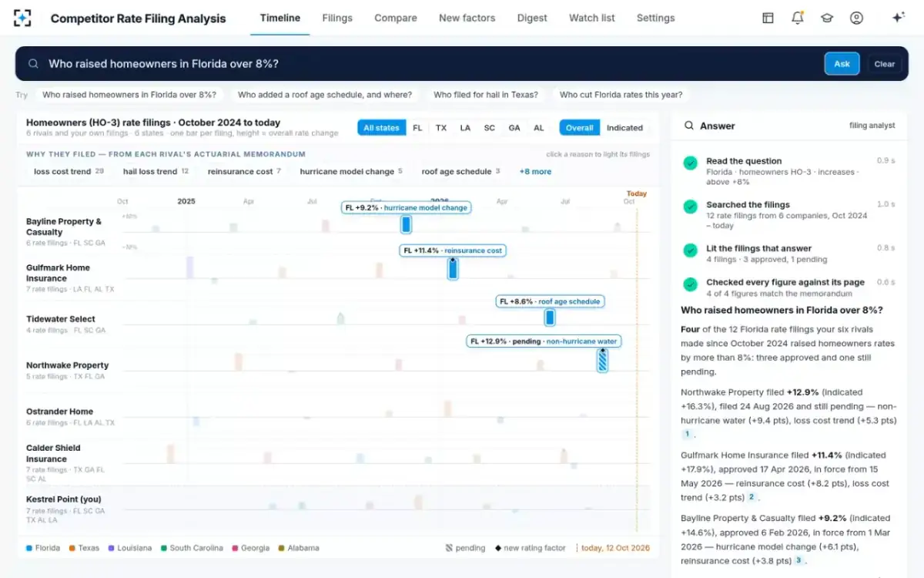Try suggestion about roof age schedule
Image resolution: width=924 pixels, height=578 pixels.
coord(325,95)
